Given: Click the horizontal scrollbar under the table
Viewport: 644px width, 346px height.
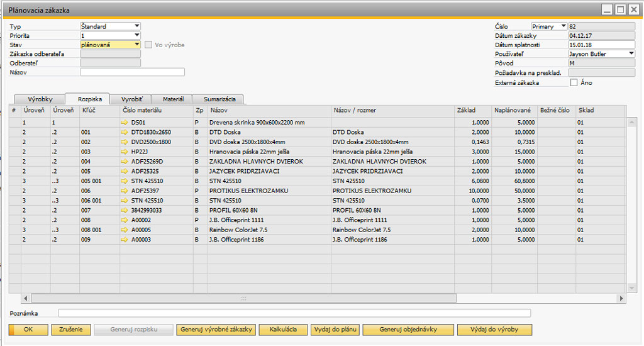Looking at the screenshot, I should pyautogui.click(x=243, y=298).
